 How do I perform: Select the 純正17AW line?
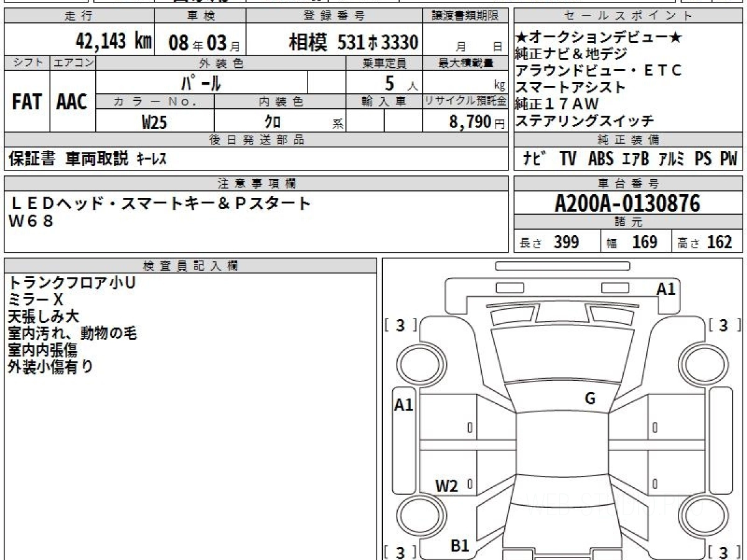tap(557, 104)
